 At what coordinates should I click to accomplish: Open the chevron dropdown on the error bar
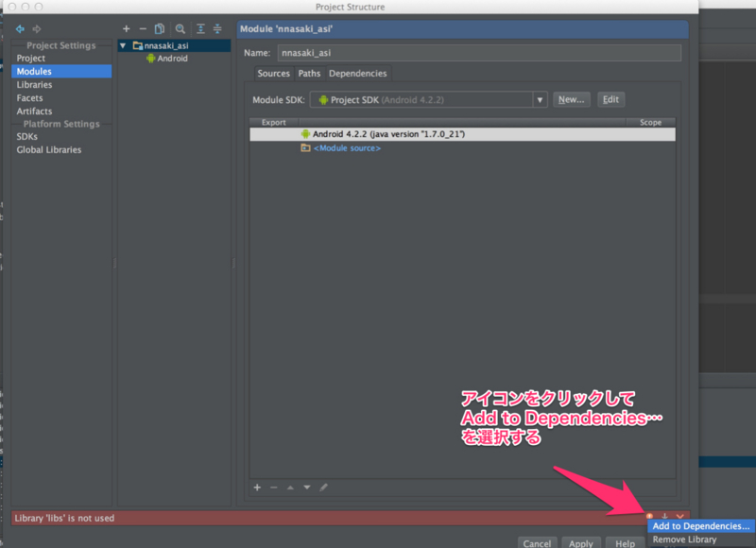click(x=679, y=516)
